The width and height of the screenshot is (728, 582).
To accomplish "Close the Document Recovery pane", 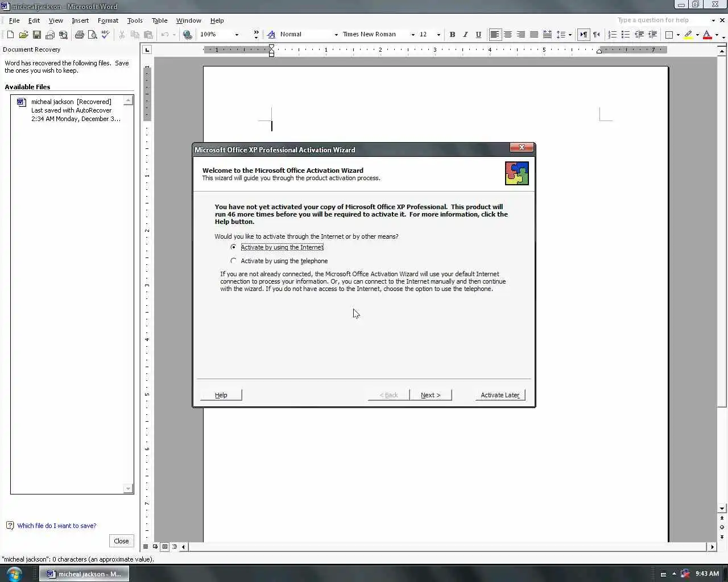I will (x=121, y=541).
